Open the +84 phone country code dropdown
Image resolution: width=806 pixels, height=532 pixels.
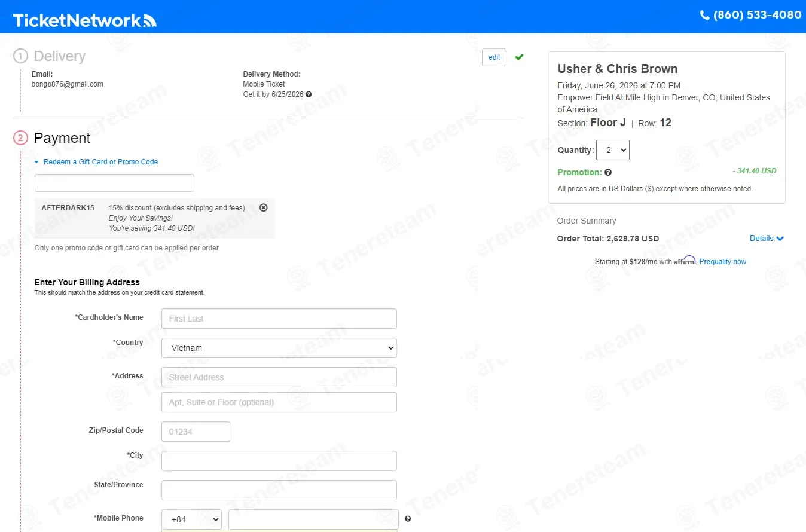(x=191, y=519)
